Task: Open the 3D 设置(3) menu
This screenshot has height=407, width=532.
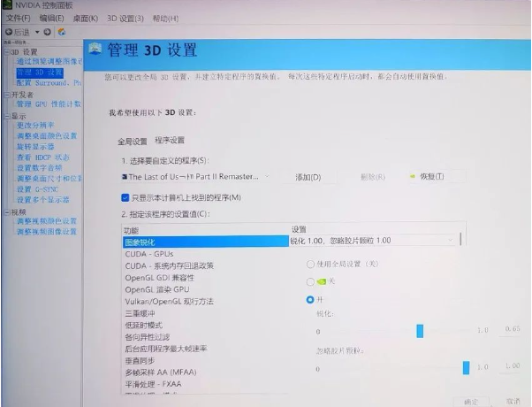Action: [125, 19]
